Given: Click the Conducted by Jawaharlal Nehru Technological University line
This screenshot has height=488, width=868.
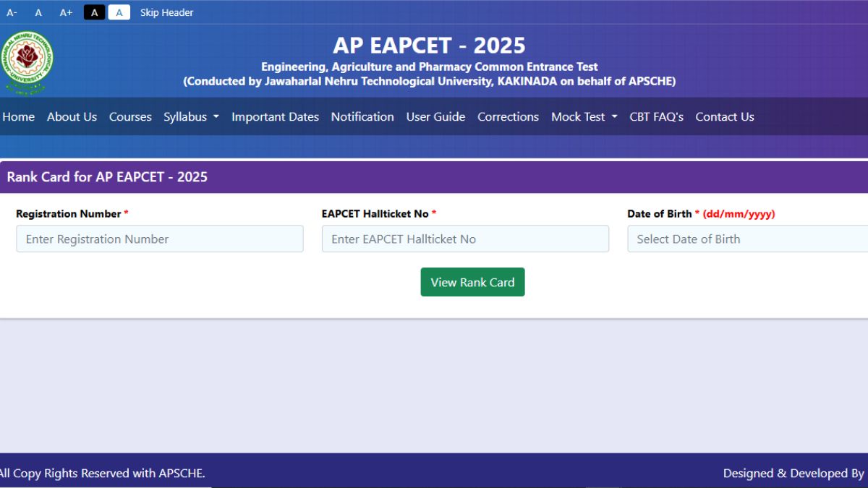Looking at the screenshot, I should coord(430,82).
